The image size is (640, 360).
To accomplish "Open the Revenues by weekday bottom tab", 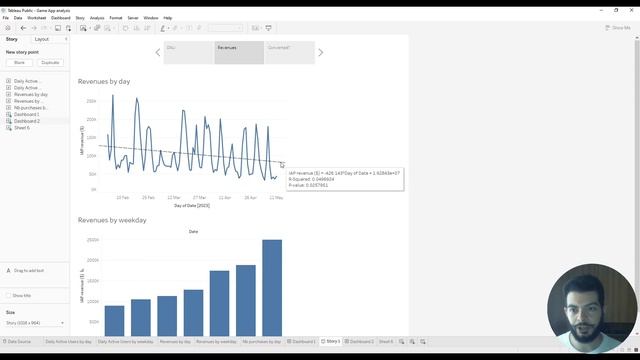I will (216, 341).
